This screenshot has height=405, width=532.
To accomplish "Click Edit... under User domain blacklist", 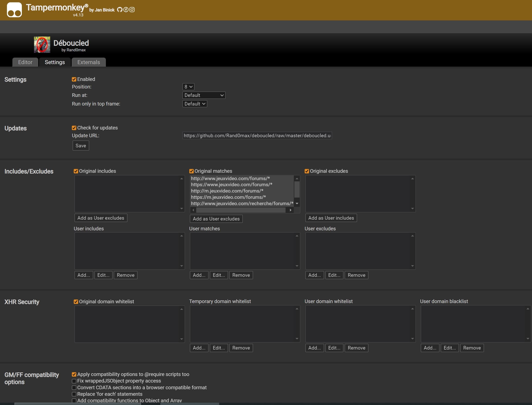I will pos(450,348).
